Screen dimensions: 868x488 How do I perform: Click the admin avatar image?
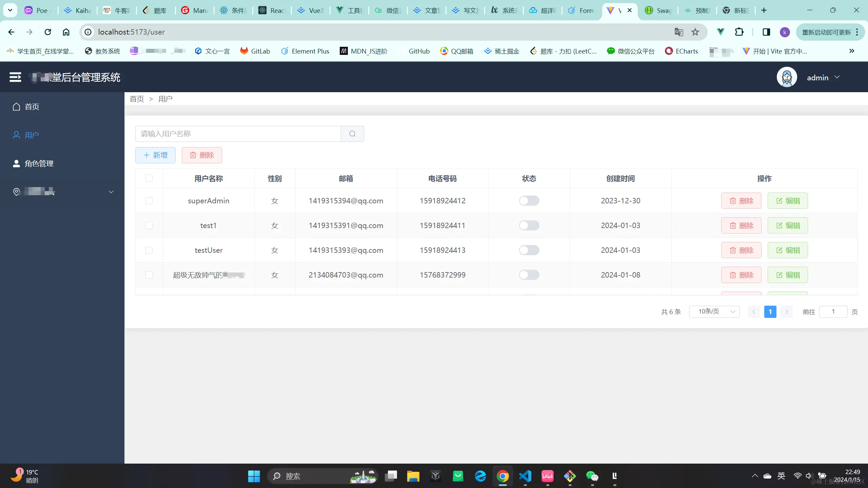click(x=787, y=77)
